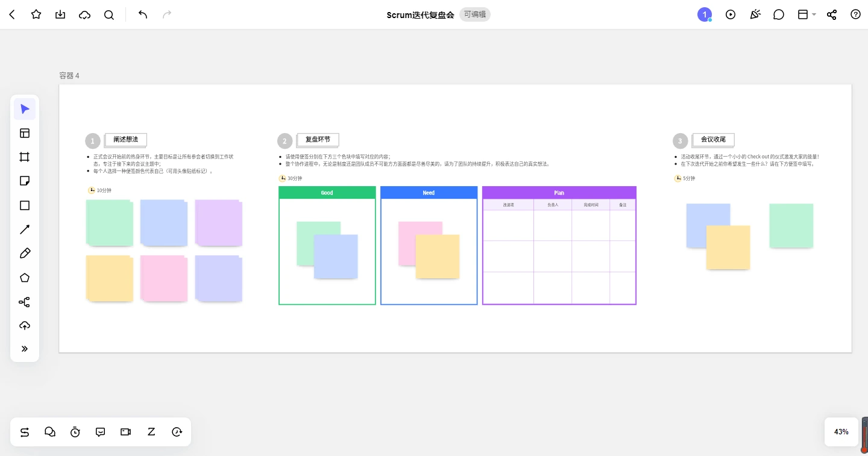
Task: Select the pen drawing tool
Action: click(25, 254)
